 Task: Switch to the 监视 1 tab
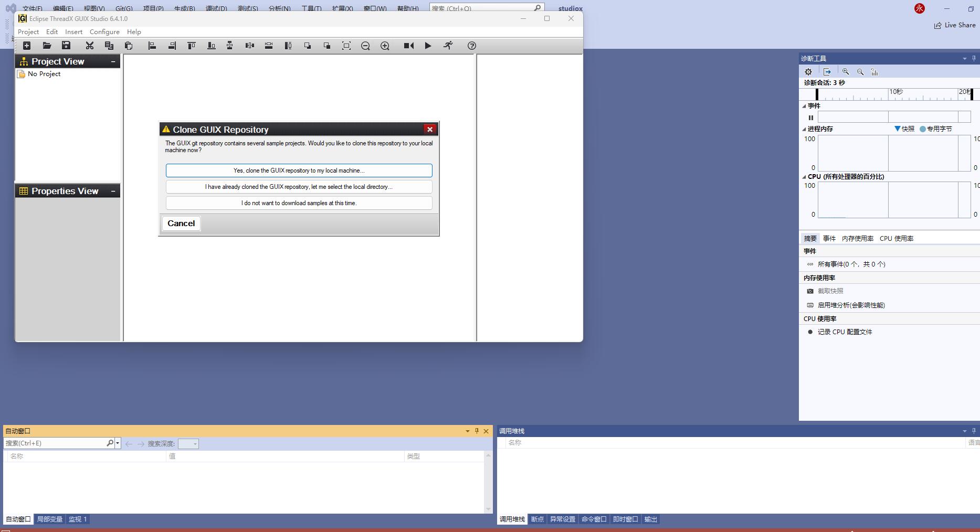point(78,519)
